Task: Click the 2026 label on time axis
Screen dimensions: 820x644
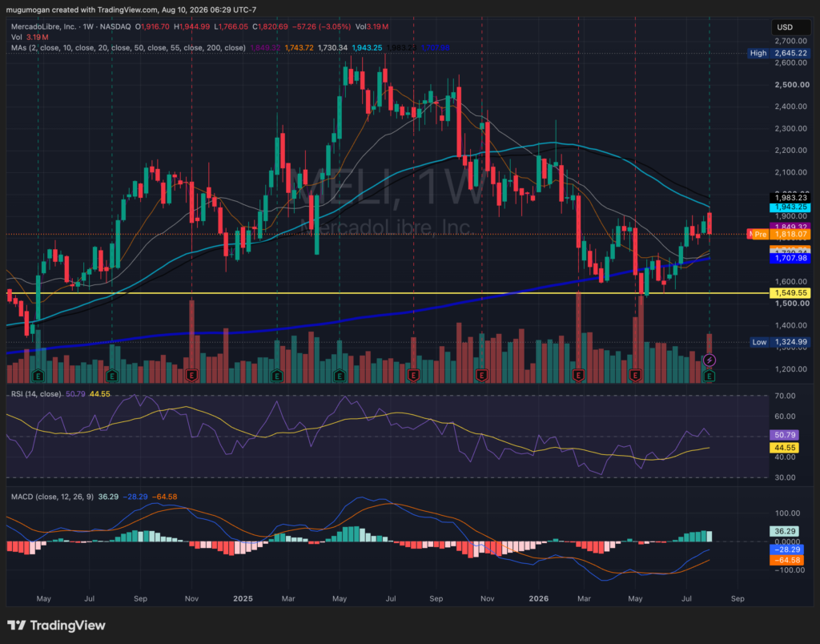Action: [x=539, y=598]
